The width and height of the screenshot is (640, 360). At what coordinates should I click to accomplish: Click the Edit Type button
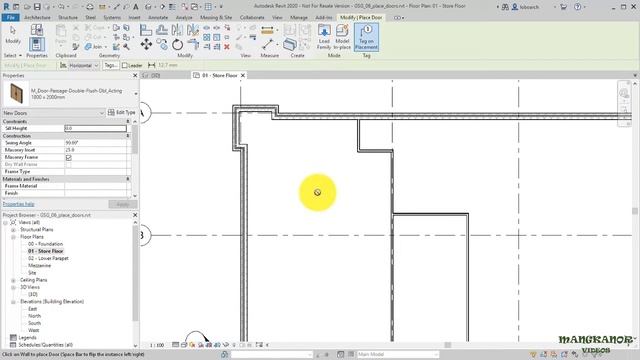pyautogui.click(x=122, y=113)
